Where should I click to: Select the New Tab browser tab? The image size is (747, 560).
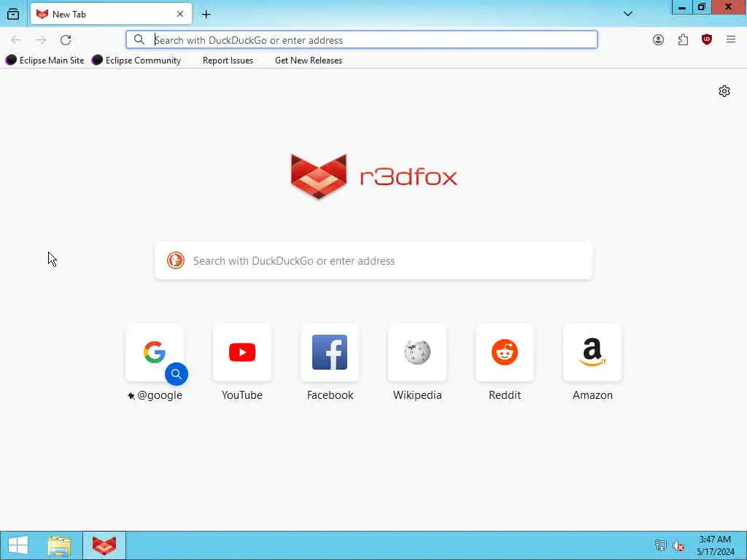(x=111, y=15)
